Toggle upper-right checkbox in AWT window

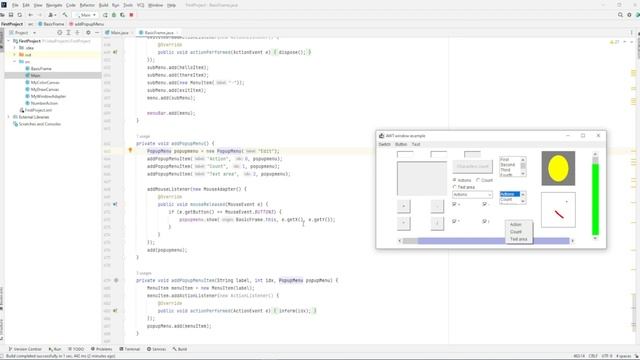point(484,204)
